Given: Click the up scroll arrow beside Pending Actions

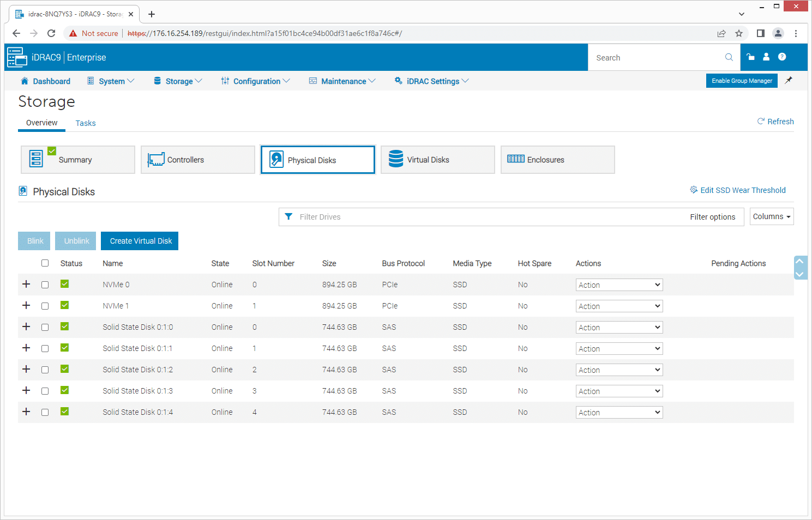Looking at the screenshot, I should coord(801,261).
